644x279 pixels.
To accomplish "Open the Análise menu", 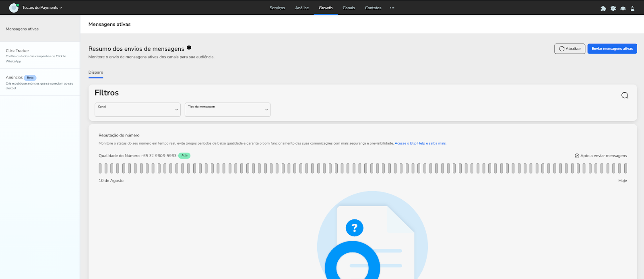I will [x=302, y=8].
